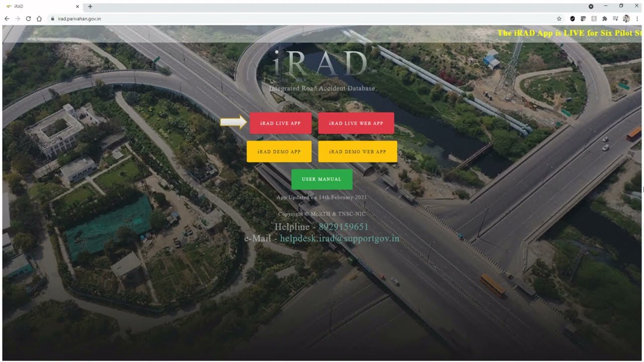Go back using the browser back arrow
The height and width of the screenshot is (362, 644).
click(7, 19)
